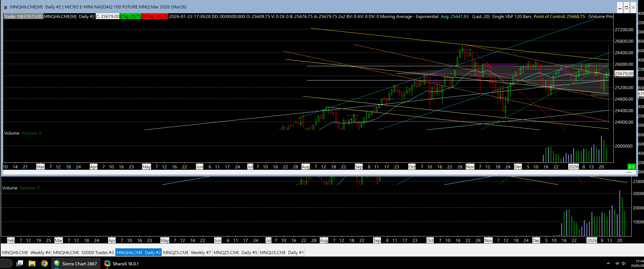Open the MNQZ5.CME Daily #5 tab
Screen dimensions: 644x269
235,252
